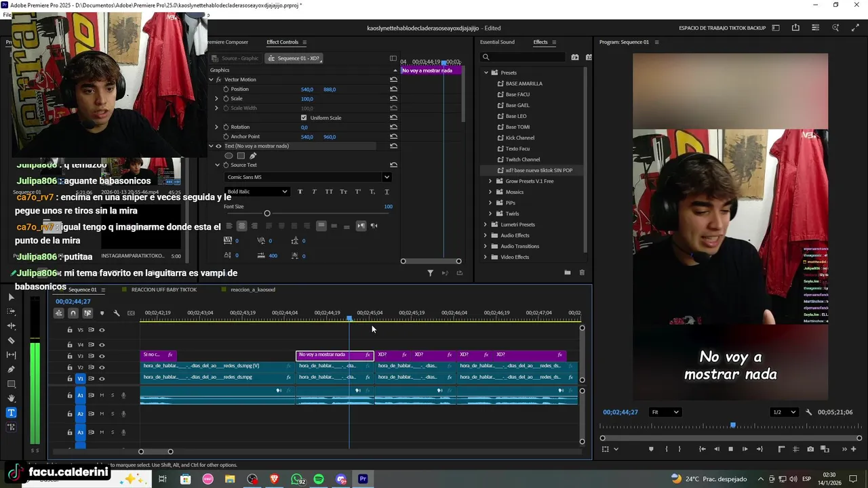Open the REACCION UFF BABY TIKTOK sequence tab
This screenshot has width=868, height=488.
164,290
